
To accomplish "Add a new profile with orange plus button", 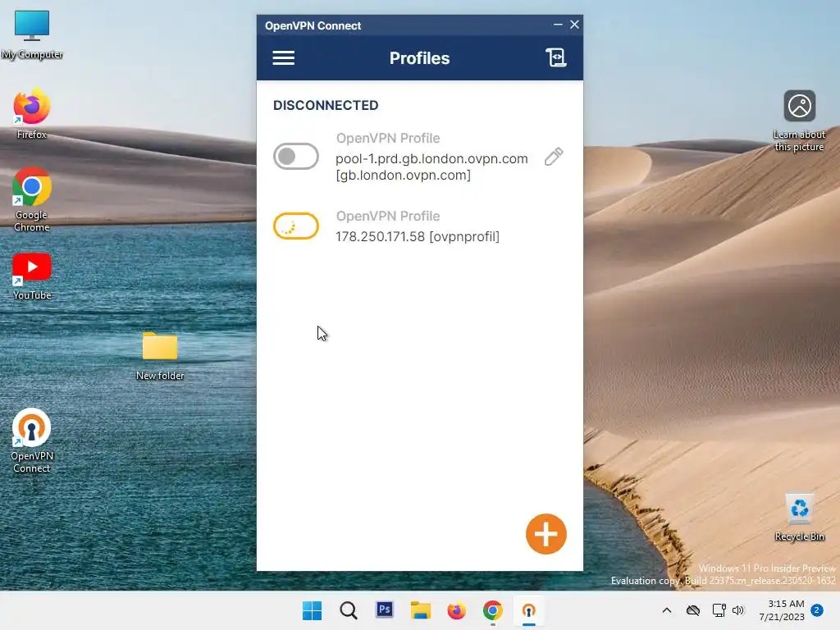I will pos(546,534).
